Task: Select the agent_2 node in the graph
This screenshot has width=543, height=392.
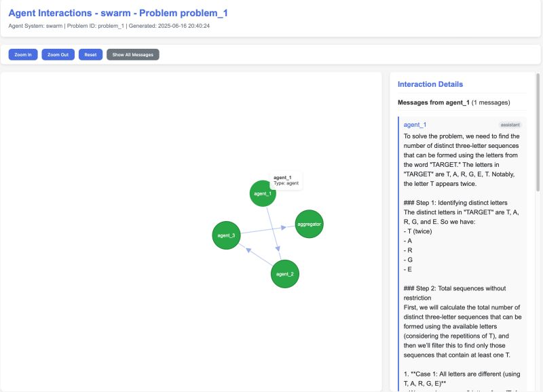Action: click(286, 275)
